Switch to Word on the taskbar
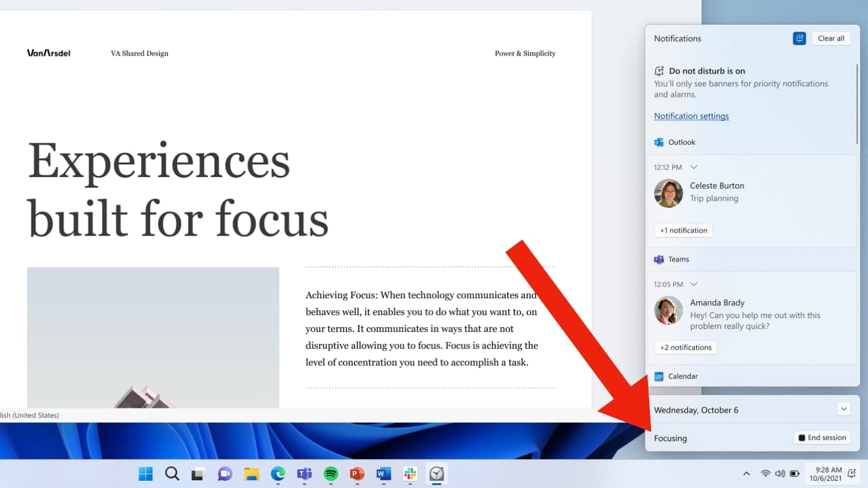This screenshot has height=488, width=868. (x=384, y=474)
